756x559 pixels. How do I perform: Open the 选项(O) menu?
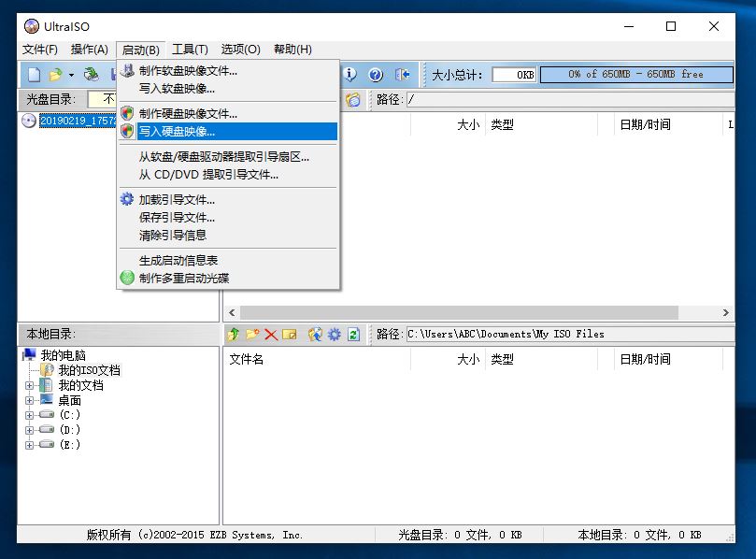pos(240,50)
